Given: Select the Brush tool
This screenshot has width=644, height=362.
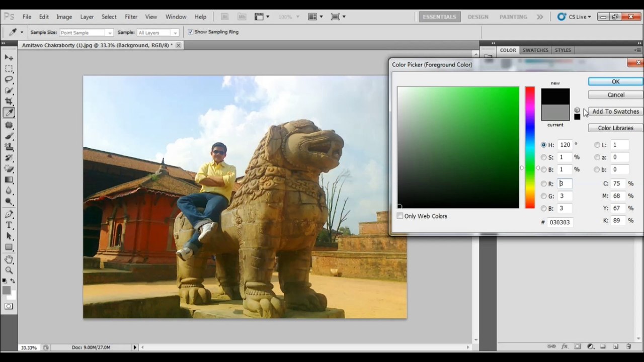Looking at the screenshot, I should 9,136.
